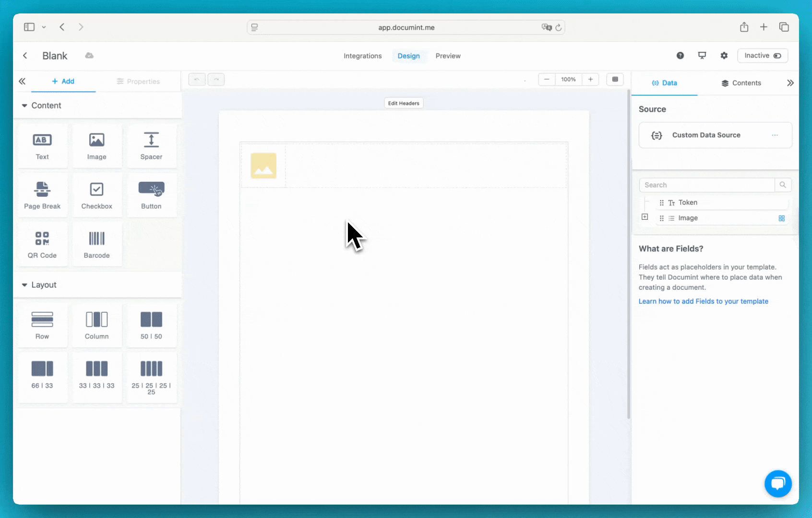The height and width of the screenshot is (518, 812).
Task: Add a Text content block
Action: [42, 146]
